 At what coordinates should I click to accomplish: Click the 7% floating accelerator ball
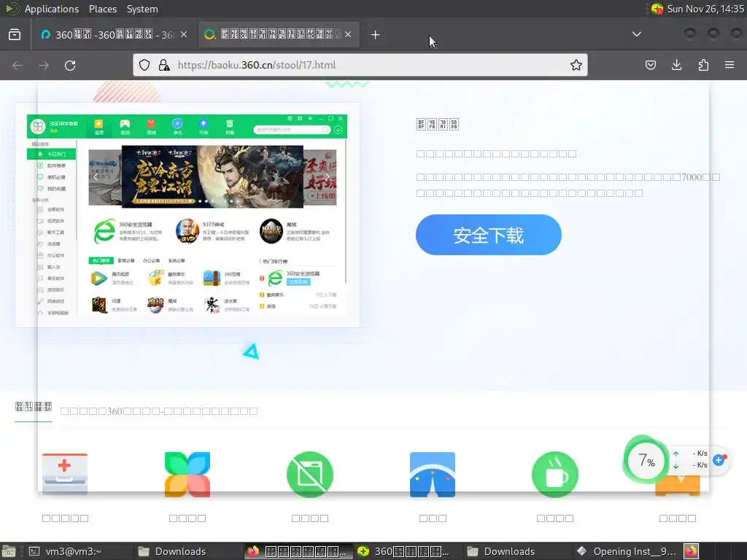point(646,460)
